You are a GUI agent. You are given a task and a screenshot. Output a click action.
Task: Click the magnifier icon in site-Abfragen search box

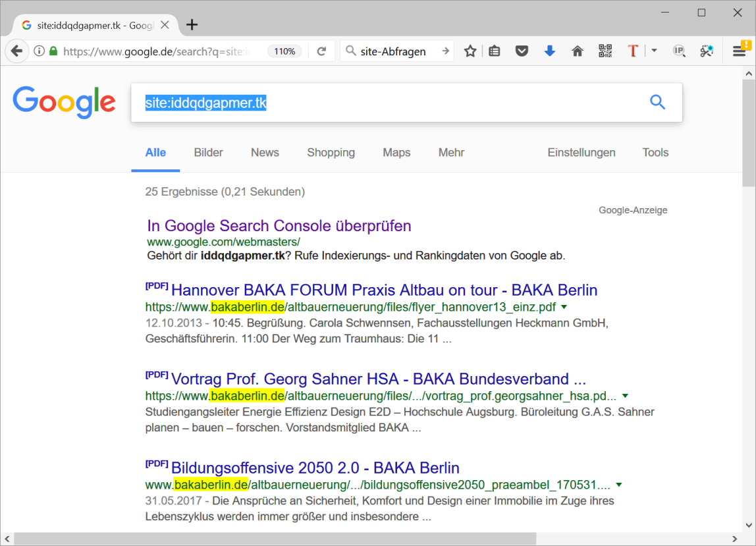pos(351,51)
